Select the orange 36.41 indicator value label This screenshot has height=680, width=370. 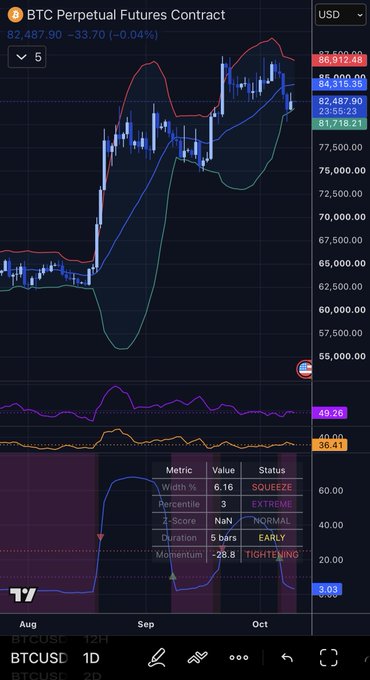(330, 445)
